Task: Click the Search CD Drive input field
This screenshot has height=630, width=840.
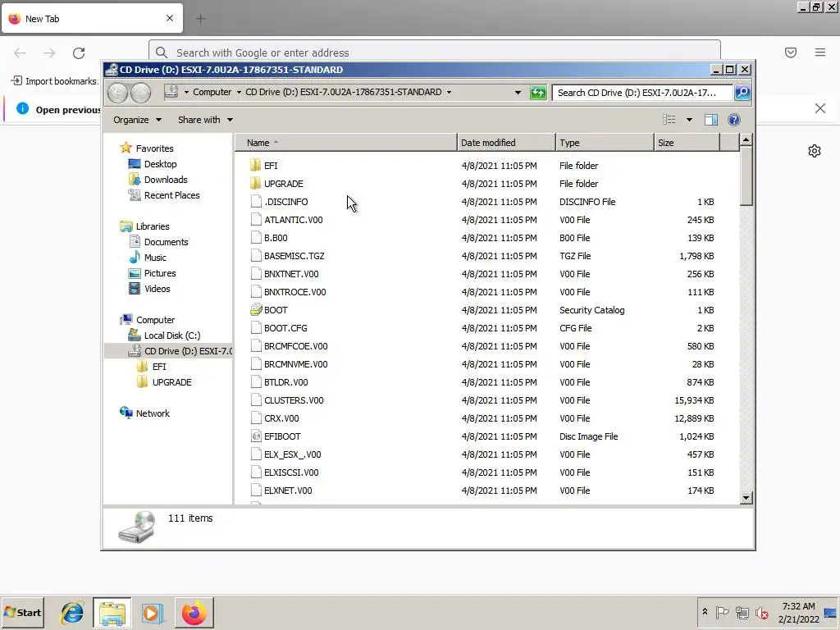Action: (x=641, y=92)
